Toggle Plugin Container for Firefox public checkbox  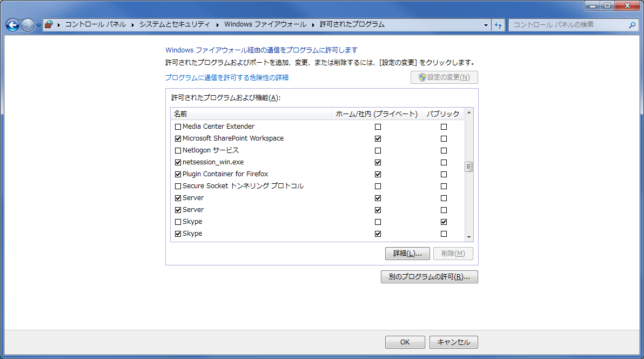pos(444,174)
